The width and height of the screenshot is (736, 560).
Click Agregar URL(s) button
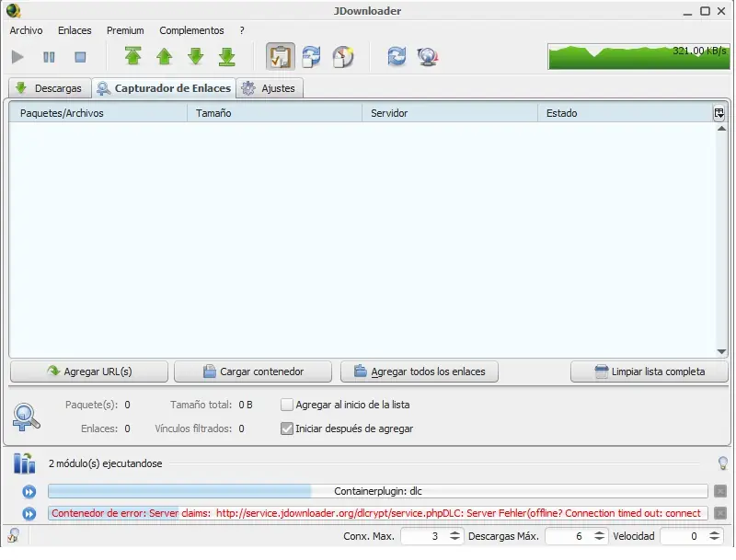(x=89, y=371)
